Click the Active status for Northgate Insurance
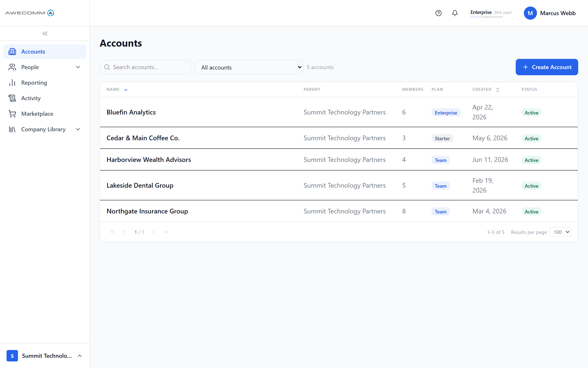The height and width of the screenshot is (368, 588). (531, 212)
